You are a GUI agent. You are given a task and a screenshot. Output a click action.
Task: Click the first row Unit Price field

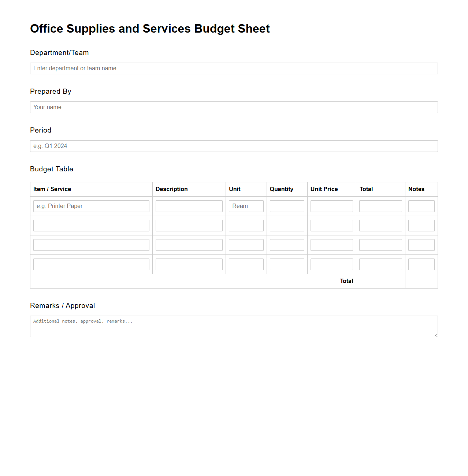point(331,206)
